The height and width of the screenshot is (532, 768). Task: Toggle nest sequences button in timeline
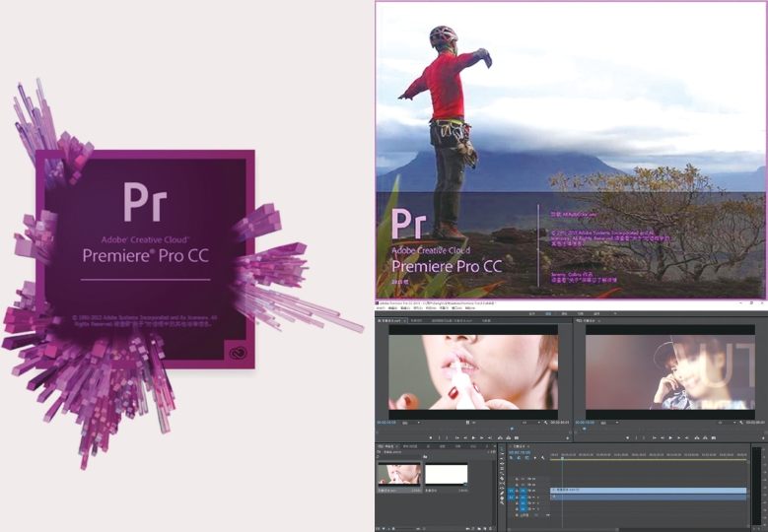point(511,457)
